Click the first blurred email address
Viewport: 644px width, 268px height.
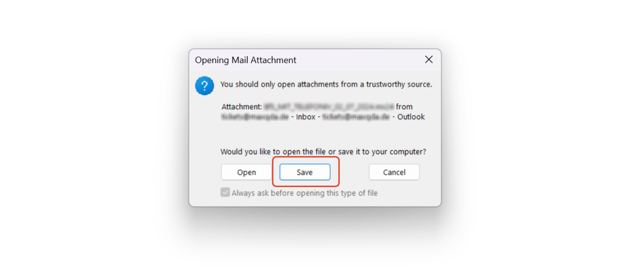tap(255, 117)
